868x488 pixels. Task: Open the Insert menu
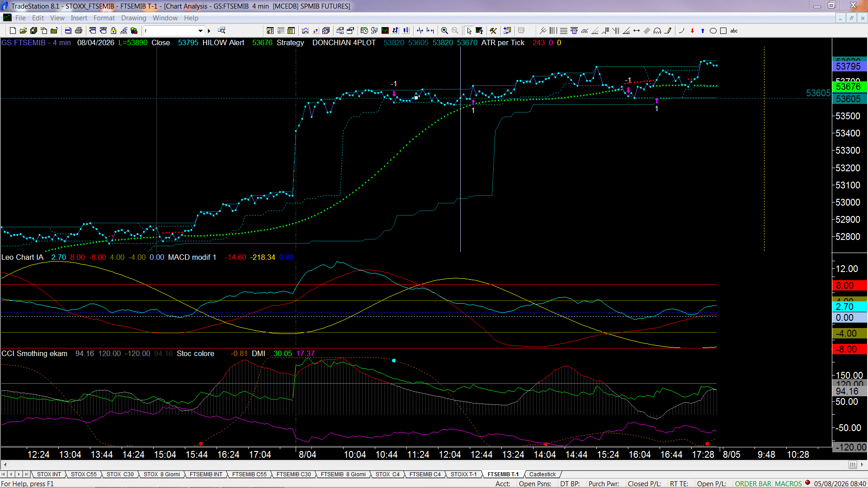(x=79, y=18)
